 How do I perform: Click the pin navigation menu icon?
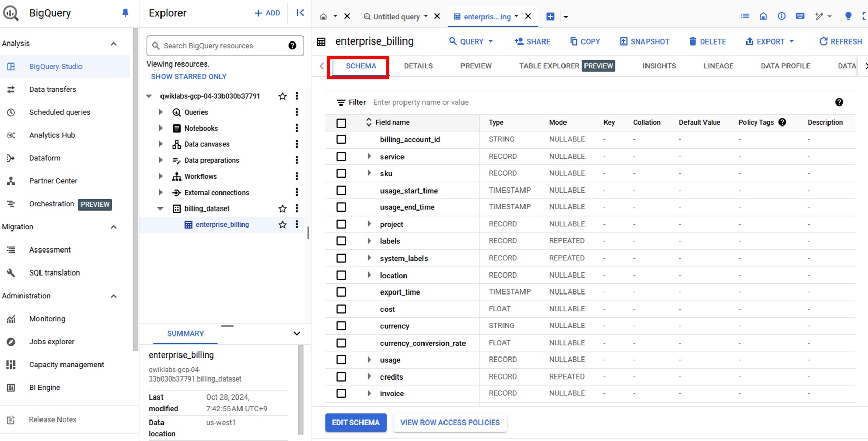tap(125, 13)
